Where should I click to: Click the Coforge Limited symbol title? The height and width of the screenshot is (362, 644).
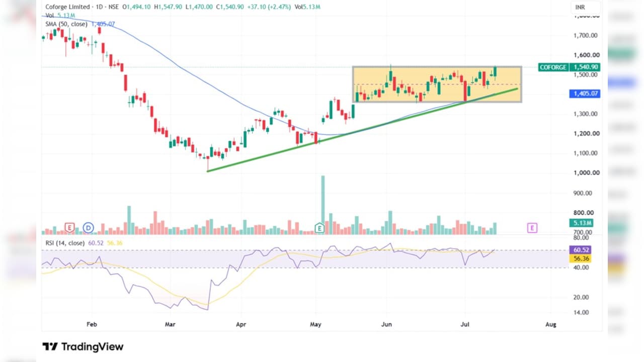pos(68,7)
